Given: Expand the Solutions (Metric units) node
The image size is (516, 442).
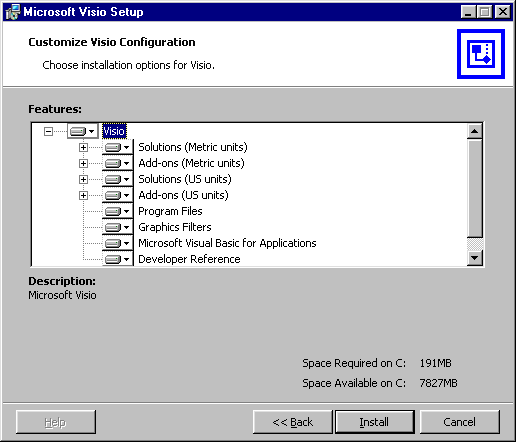Looking at the screenshot, I should coord(83,147).
